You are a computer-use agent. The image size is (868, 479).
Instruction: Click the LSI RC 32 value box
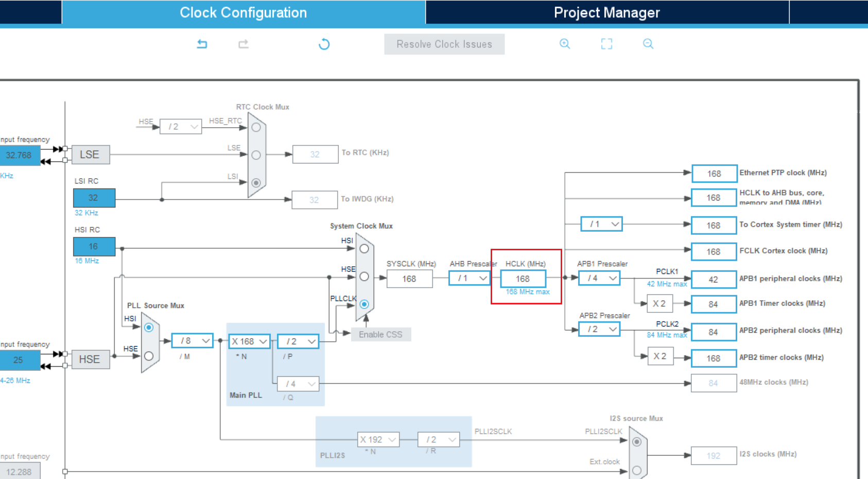click(94, 198)
